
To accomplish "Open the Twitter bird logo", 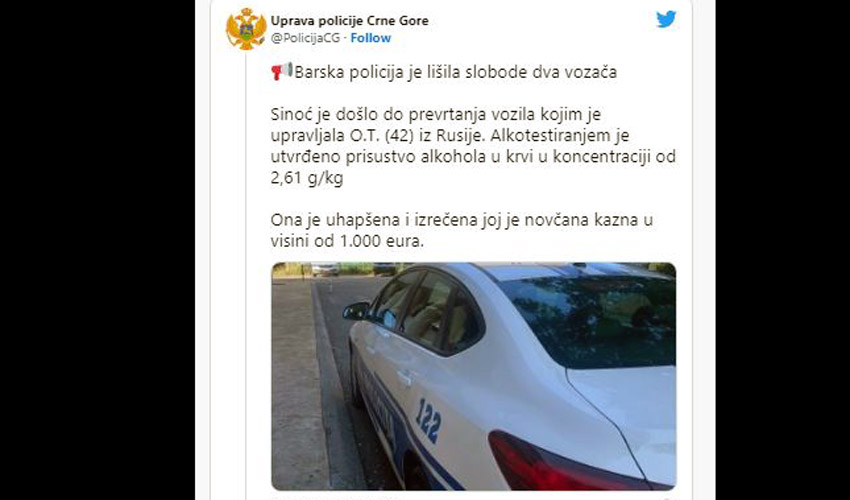I will point(666,19).
